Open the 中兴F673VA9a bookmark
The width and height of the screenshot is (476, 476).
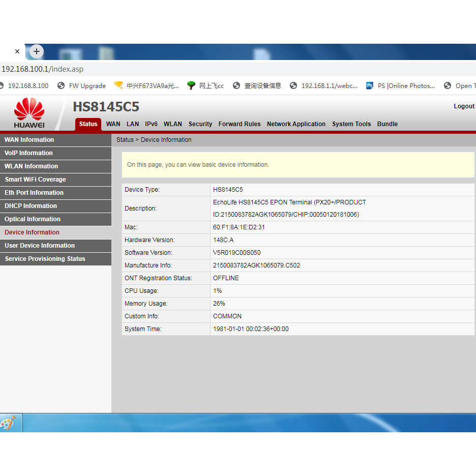147,86
